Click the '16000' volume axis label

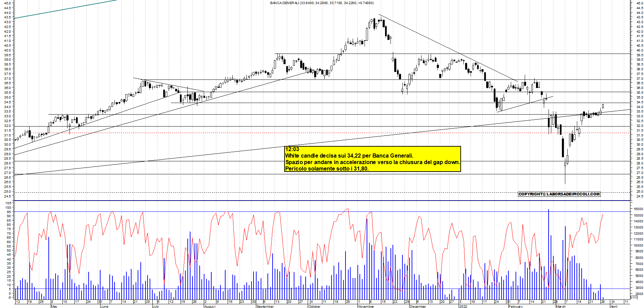[x=639, y=209]
